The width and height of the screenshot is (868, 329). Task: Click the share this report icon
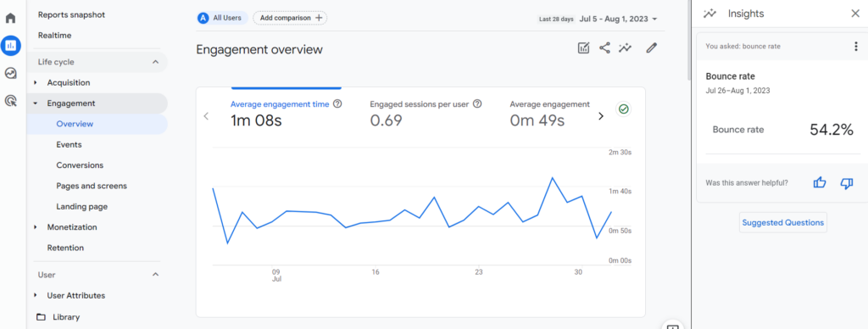click(x=604, y=48)
